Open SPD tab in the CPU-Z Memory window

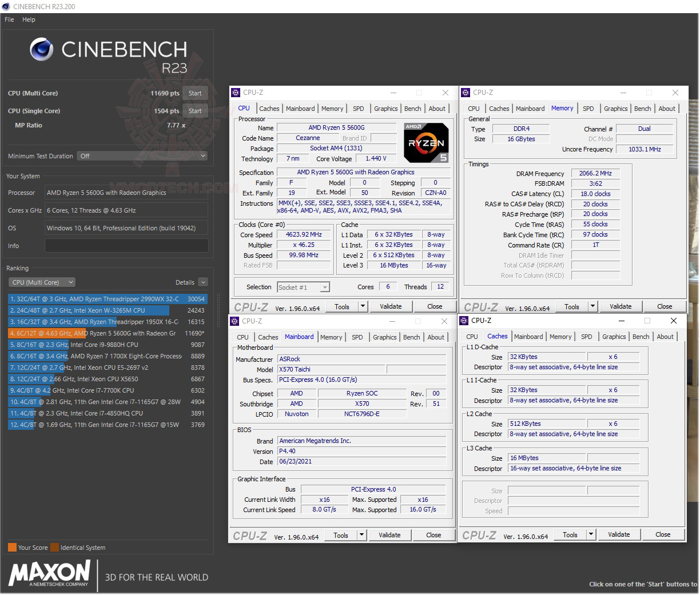(588, 109)
